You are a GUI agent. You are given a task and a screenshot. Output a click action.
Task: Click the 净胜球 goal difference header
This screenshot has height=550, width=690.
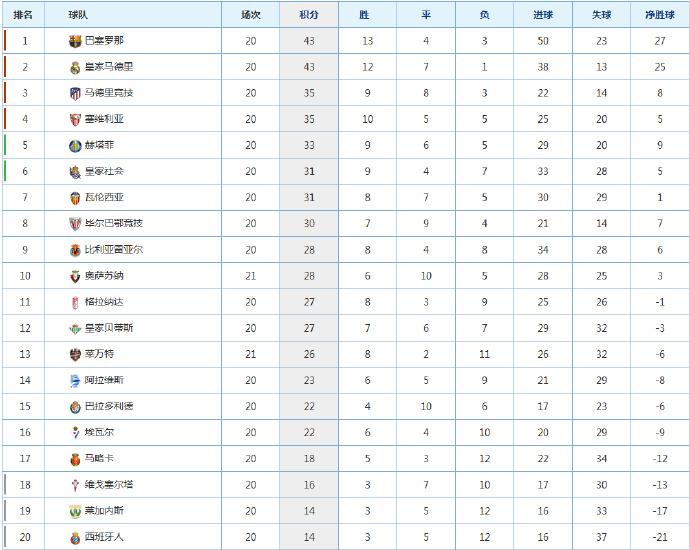click(658, 15)
